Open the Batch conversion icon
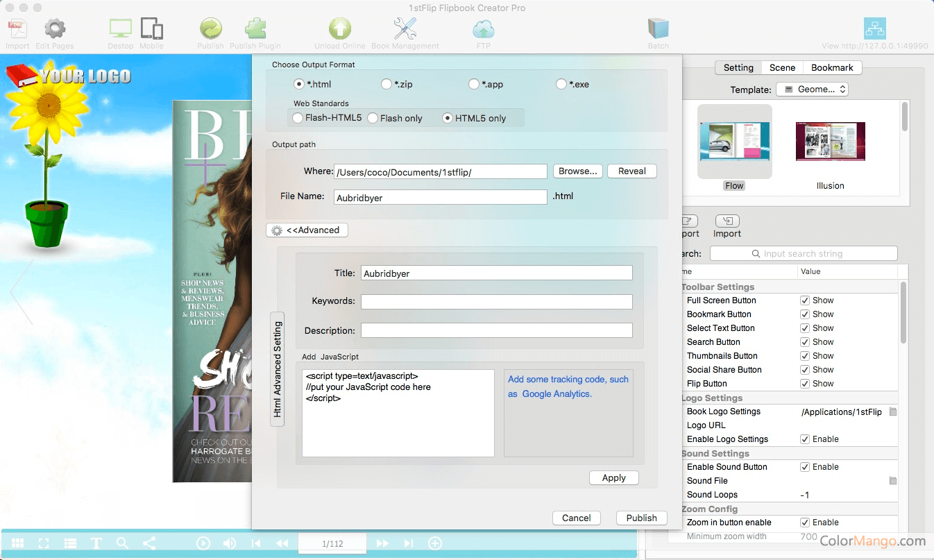This screenshot has height=560, width=934. coord(658,29)
